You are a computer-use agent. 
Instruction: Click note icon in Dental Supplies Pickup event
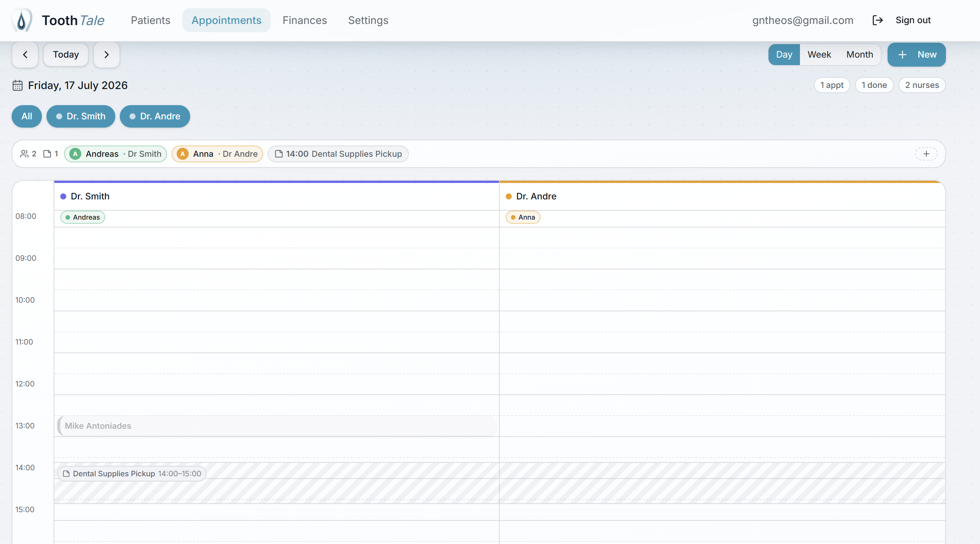coord(66,473)
